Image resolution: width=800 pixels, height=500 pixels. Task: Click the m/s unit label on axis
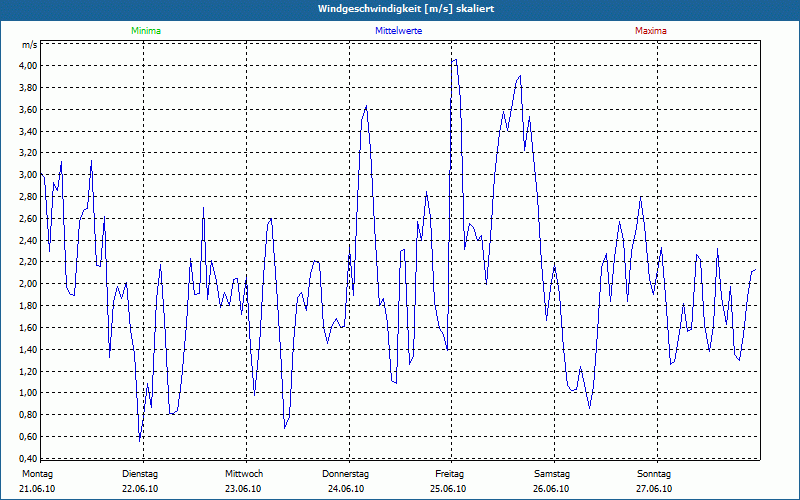tap(29, 45)
